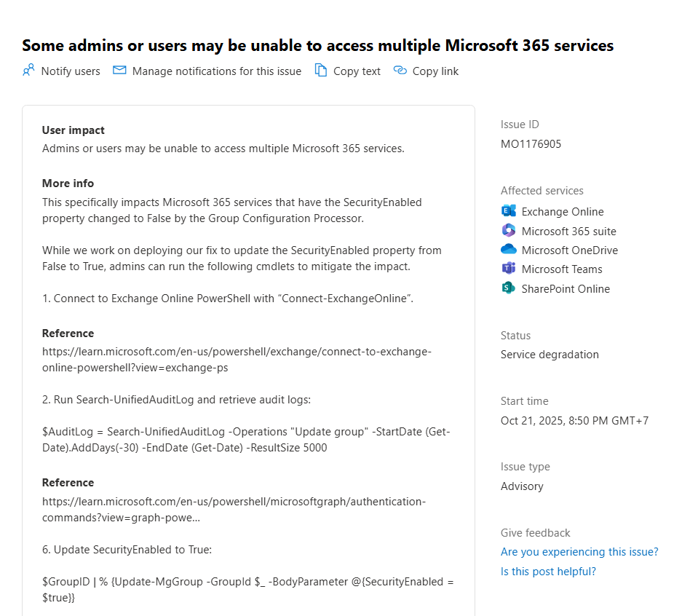Screen dimensions: 698x616
Task: Open 'Are you experiencing this issue?' link
Action: tap(579, 552)
